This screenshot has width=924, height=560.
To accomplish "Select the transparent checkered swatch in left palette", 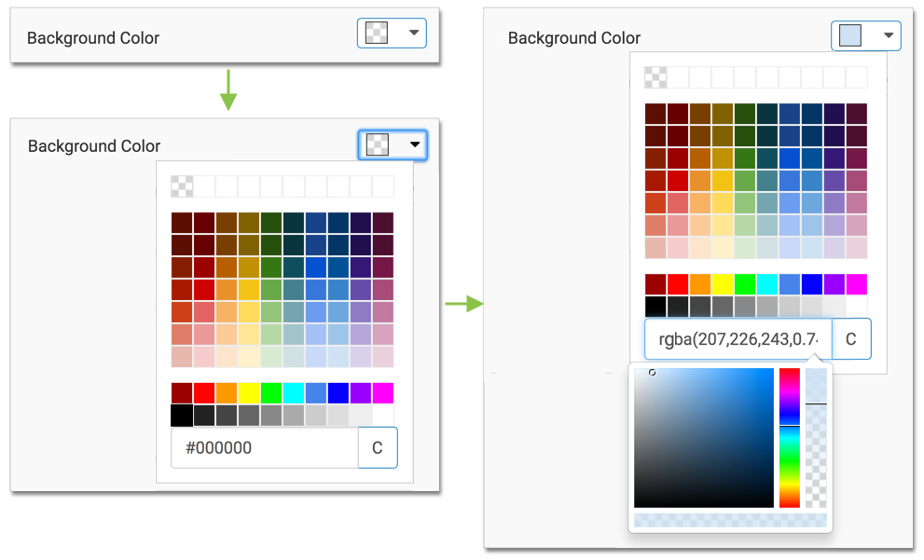I will (x=182, y=186).
